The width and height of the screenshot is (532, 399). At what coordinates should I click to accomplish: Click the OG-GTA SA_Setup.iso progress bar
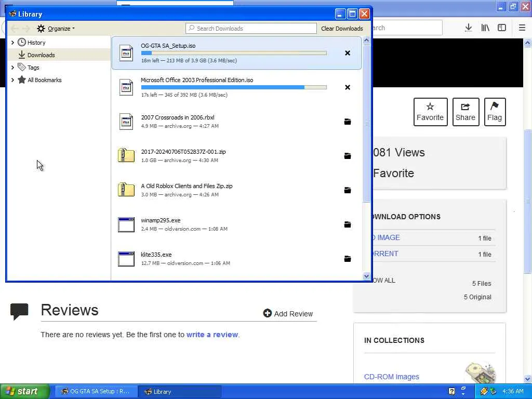[234, 53]
